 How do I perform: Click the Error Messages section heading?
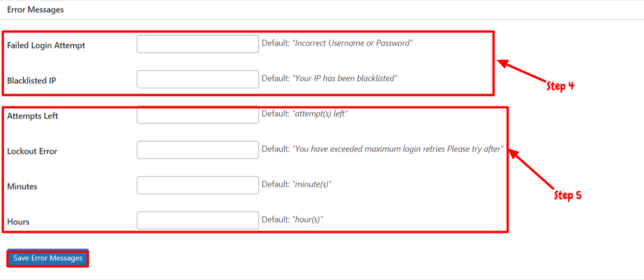[35, 9]
